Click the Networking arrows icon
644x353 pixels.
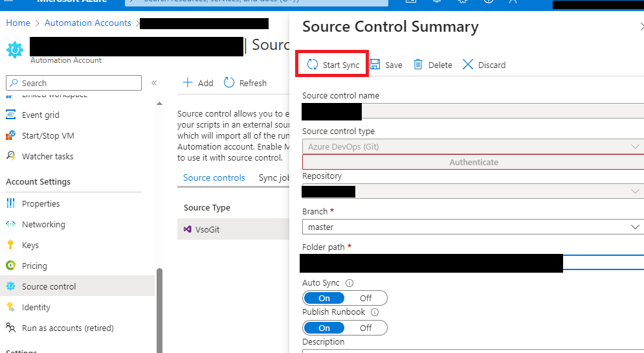pyautogui.click(x=10, y=224)
